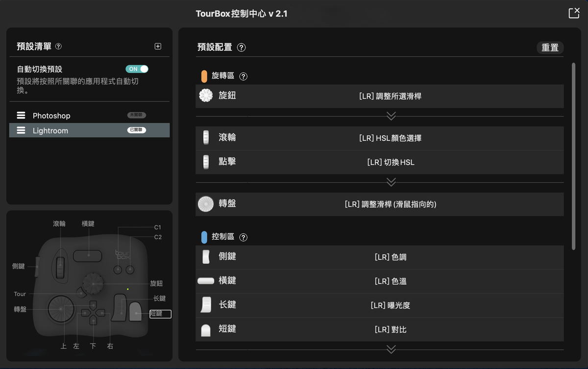Click the 未關聯 badge on Photoshop

click(x=137, y=115)
